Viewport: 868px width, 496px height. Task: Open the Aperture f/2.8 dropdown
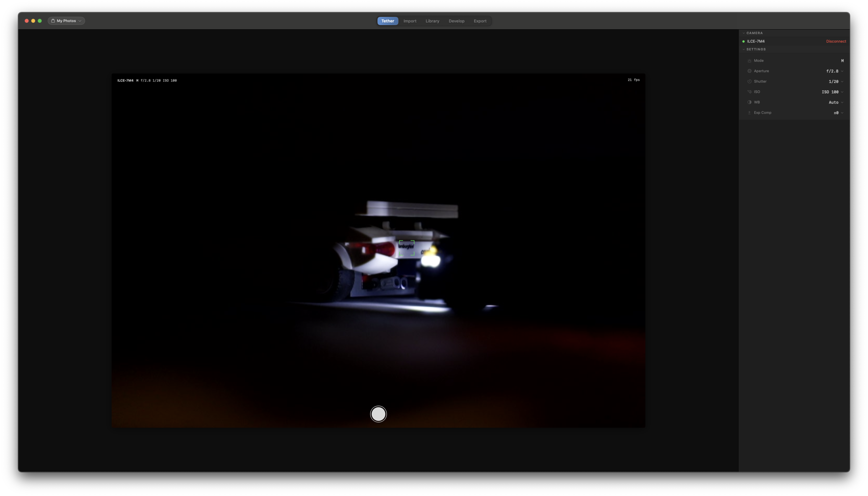click(x=835, y=71)
